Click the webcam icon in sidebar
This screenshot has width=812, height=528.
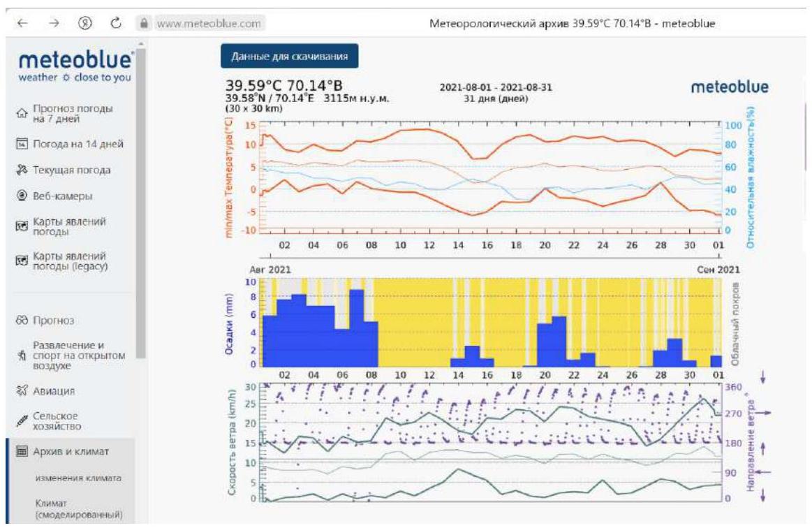20,196
